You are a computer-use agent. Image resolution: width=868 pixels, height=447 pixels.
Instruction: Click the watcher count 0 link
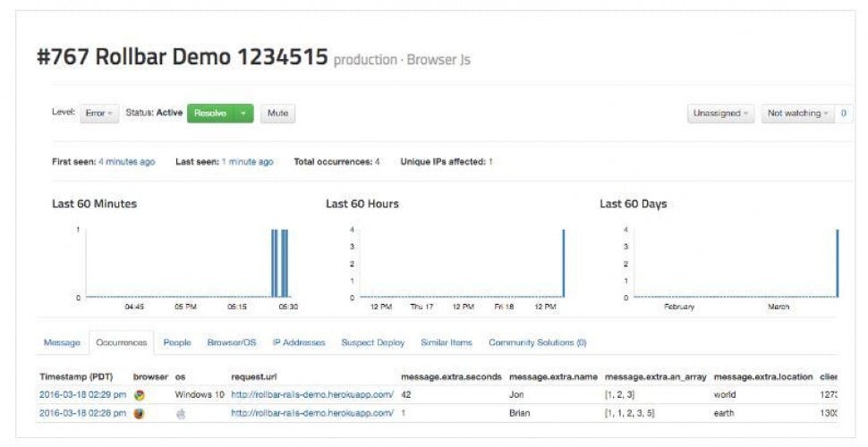(x=844, y=114)
